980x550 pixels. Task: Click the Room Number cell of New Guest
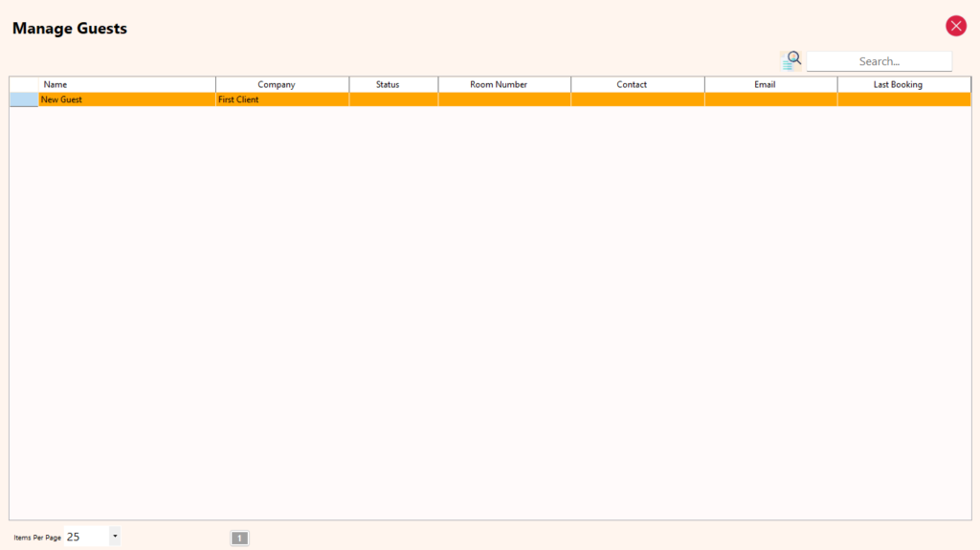click(x=504, y=99)
